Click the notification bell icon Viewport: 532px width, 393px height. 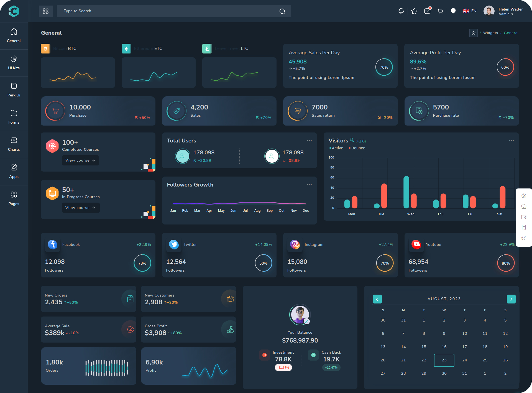tap(401, 11)
